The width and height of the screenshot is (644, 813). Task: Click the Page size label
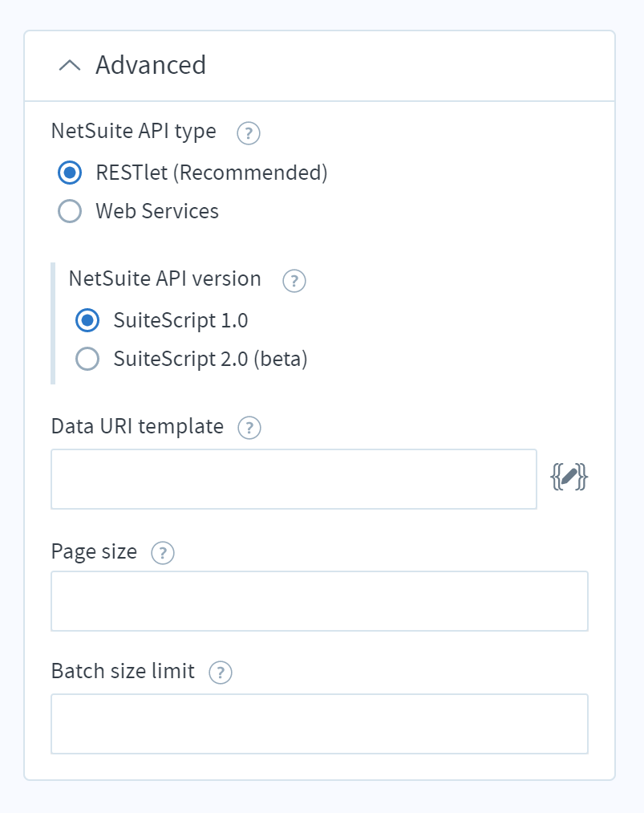(95, 551)
